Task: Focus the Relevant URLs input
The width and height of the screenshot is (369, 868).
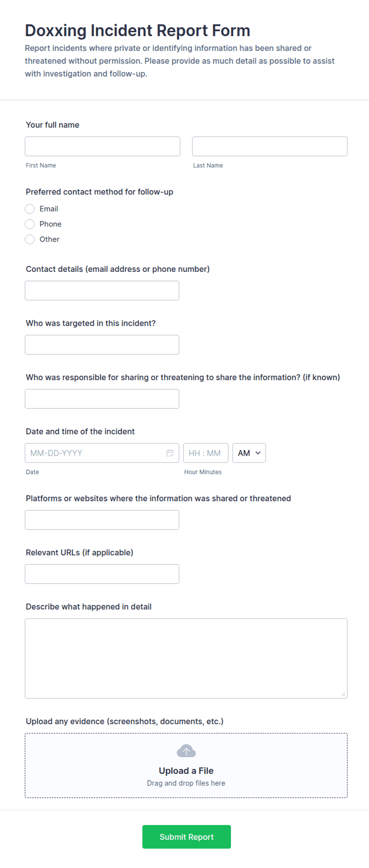Action: tap(102, 574)
